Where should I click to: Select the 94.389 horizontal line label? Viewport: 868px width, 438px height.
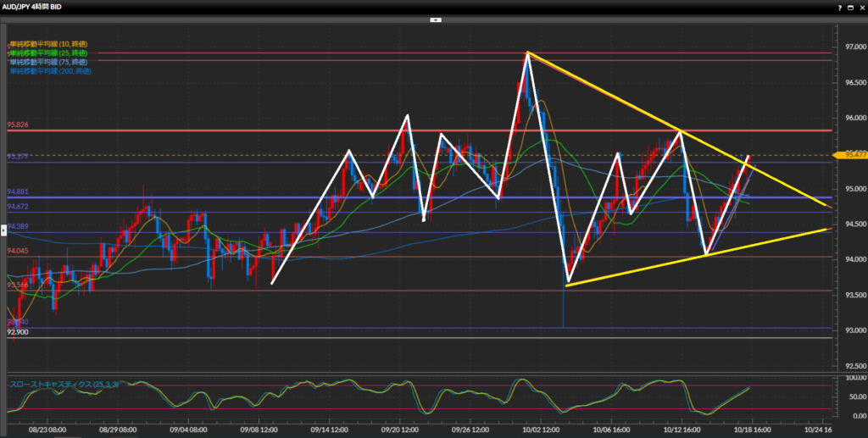point(18,226)
